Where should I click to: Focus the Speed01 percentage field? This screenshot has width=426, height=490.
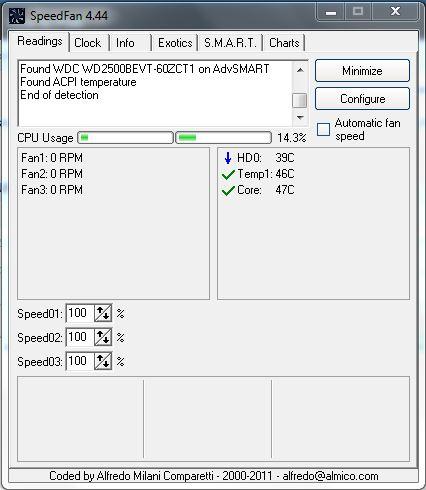click(80, 313)
